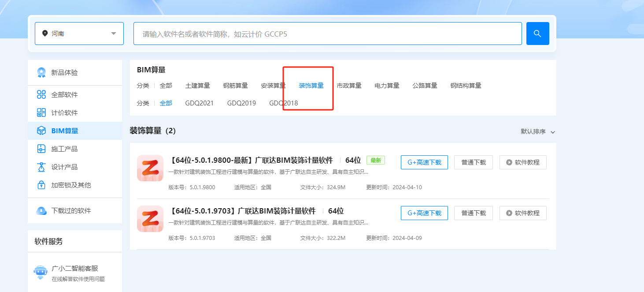Click the BIM算量 cube icon
The image size is (644, 292).
[41, 131]
